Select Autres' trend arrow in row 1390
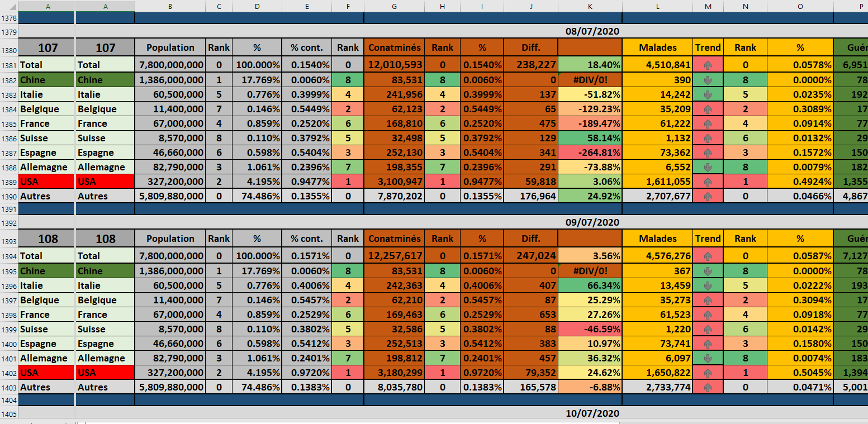868x424 pixels. click(x=708, y=196)
